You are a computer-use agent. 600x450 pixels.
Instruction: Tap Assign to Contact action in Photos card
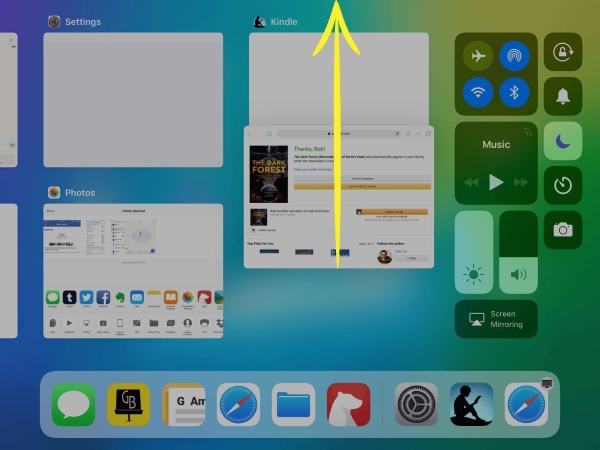point(188,323)
